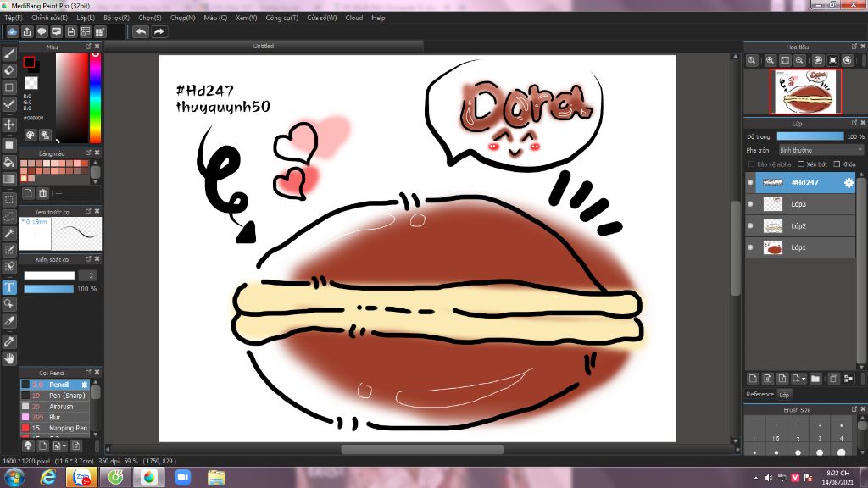
Task: Select the Lasso tool
Action: click(8, 216)
